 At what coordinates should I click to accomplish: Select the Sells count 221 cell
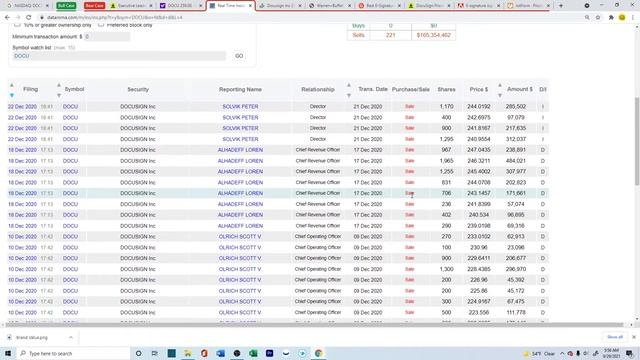coord(391,35)
